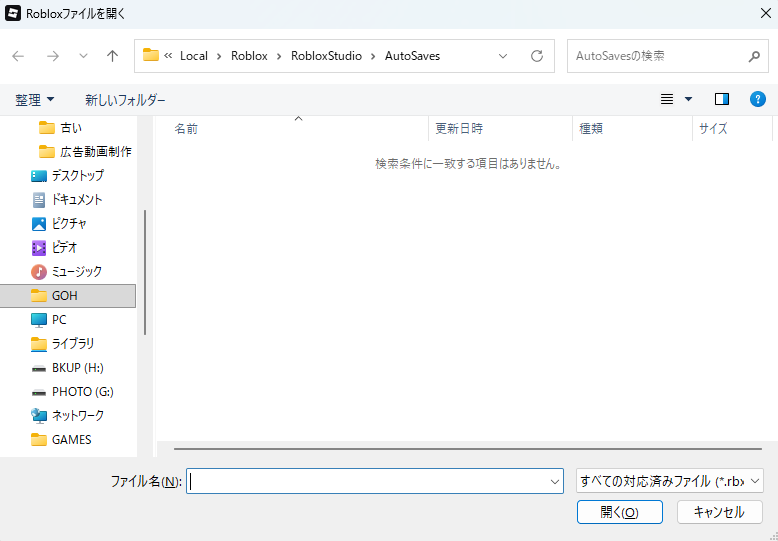
Task: Show the hidden parent path chevrons
Action: click(x=168, y=56)
